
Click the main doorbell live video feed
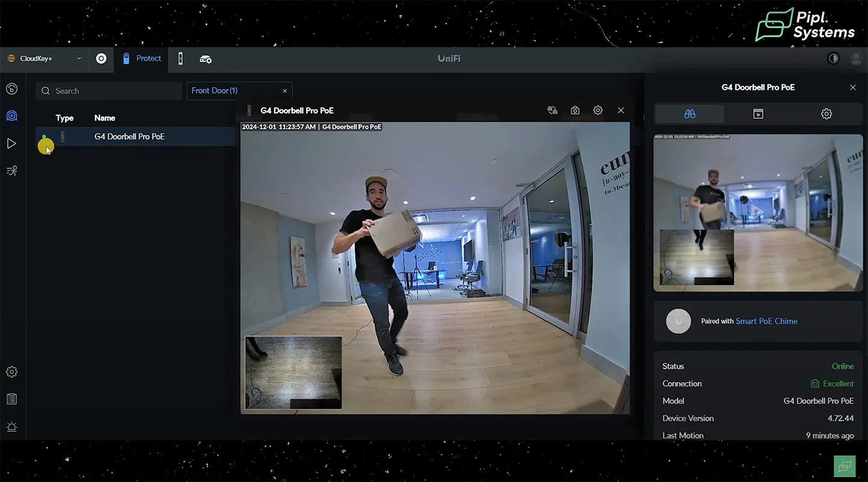435,268
